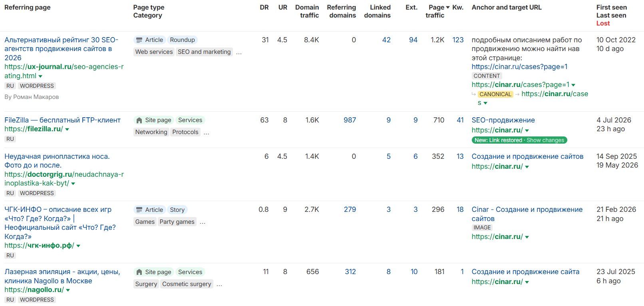Sort by Referring domains column header
The width and height of the screenshot is (644, 306).
(341, 11)
